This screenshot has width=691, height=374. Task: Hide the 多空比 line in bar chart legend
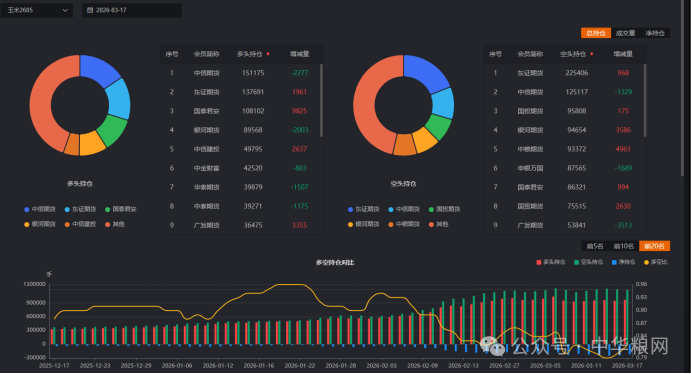[x=656, y=262]
